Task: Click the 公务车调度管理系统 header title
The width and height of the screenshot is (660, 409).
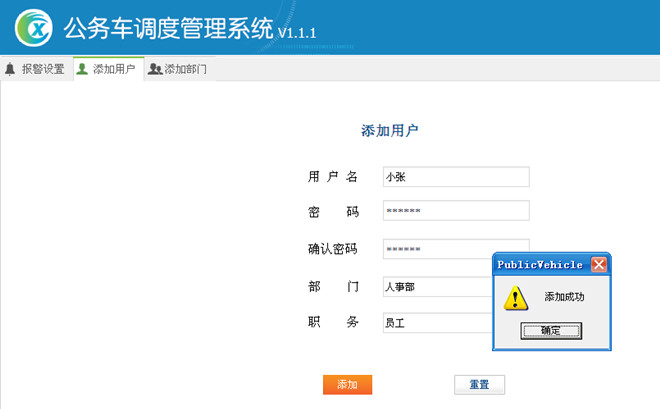Action: point(168,29)
